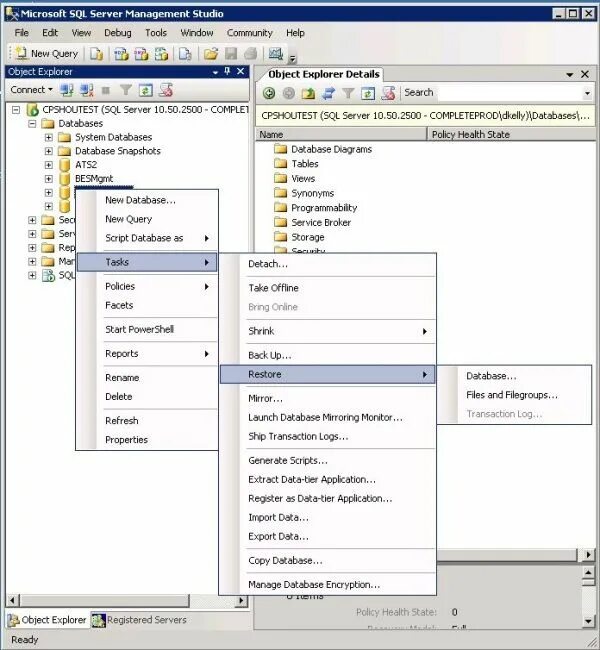The image size is (600, 650).
Task: Choose Script Database as submenu
Action: click(x=148, y=238)
